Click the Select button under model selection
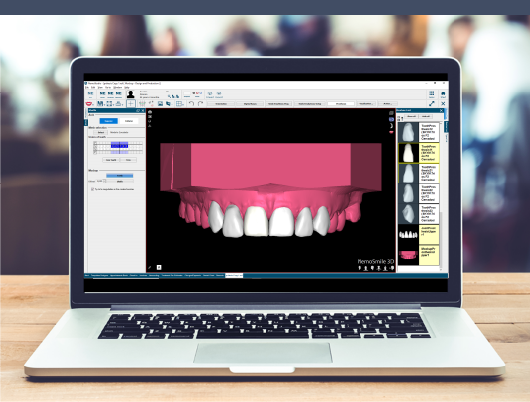Viewport: 530px width, 402px height. point(100,133)
